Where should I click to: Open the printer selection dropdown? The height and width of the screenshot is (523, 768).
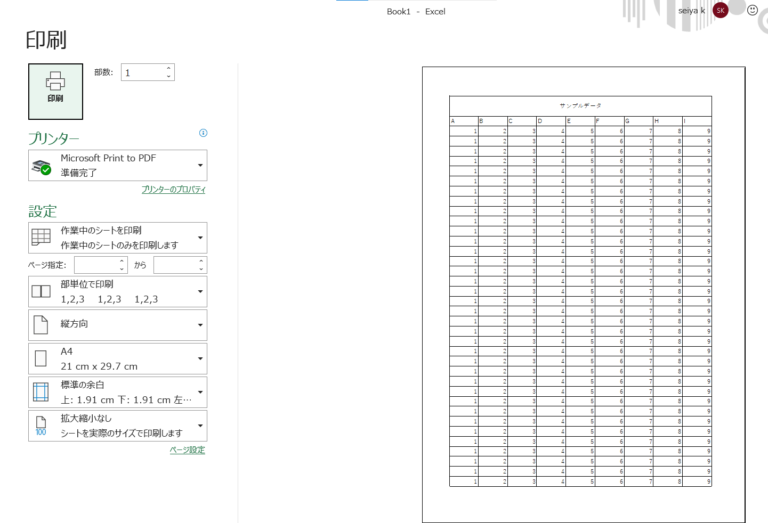[201, 165]
